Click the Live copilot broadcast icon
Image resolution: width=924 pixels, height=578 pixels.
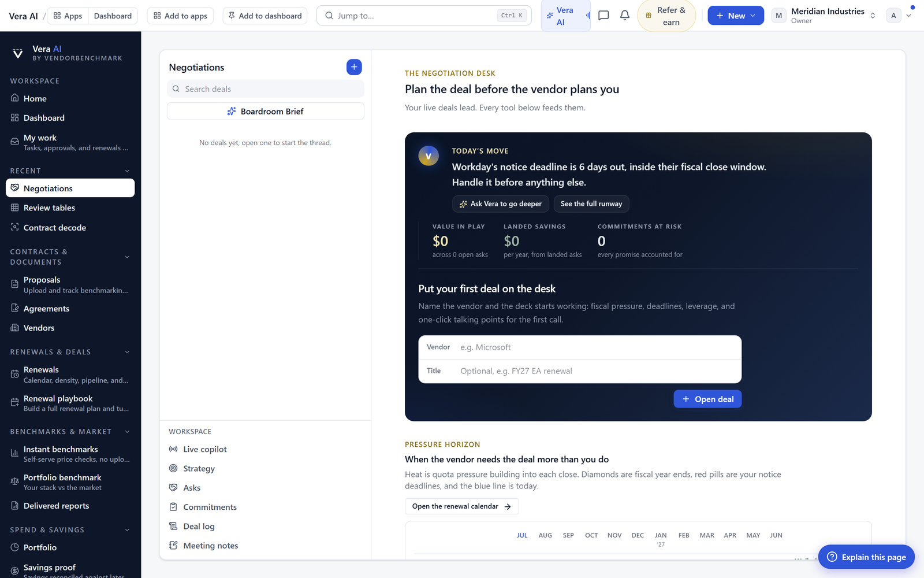coord(173,449)
